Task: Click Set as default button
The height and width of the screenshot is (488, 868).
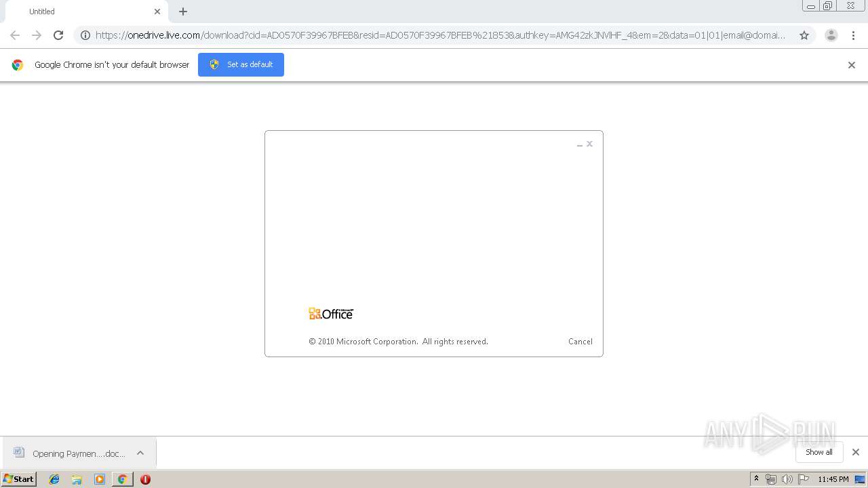Action: [241, 64]
